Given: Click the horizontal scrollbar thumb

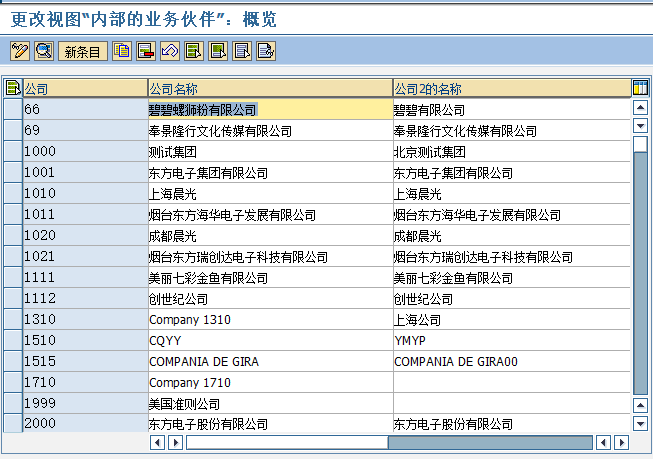Looking at the screenshot, I should (x=287, y=442).
